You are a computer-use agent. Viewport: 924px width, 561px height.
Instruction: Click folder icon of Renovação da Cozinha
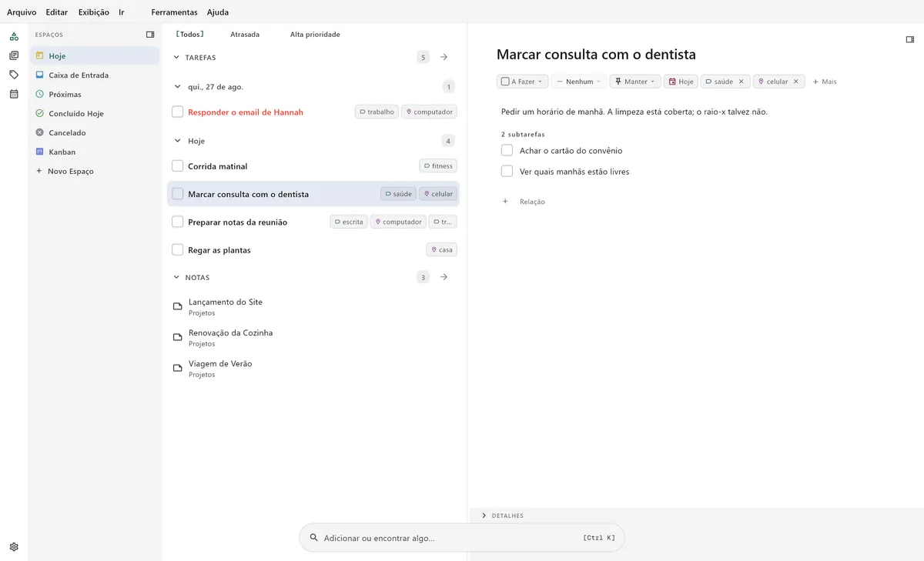tap(178, 338)
